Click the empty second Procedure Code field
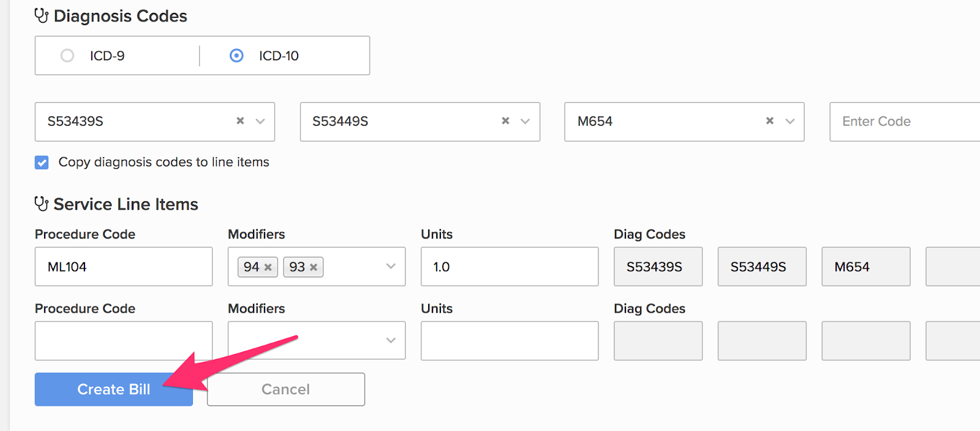Screen dimensions: 980x431 pos(123,340)
